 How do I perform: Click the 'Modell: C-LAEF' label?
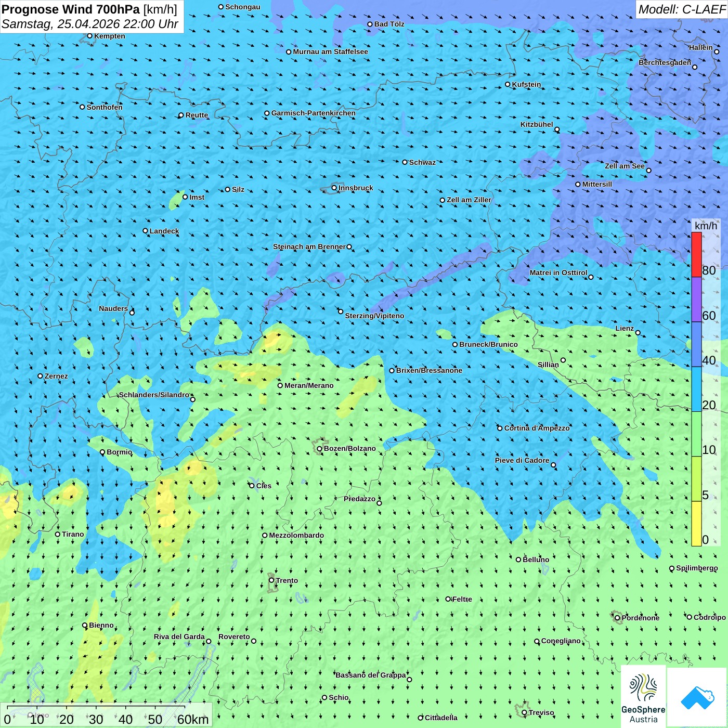click(682, 9)
